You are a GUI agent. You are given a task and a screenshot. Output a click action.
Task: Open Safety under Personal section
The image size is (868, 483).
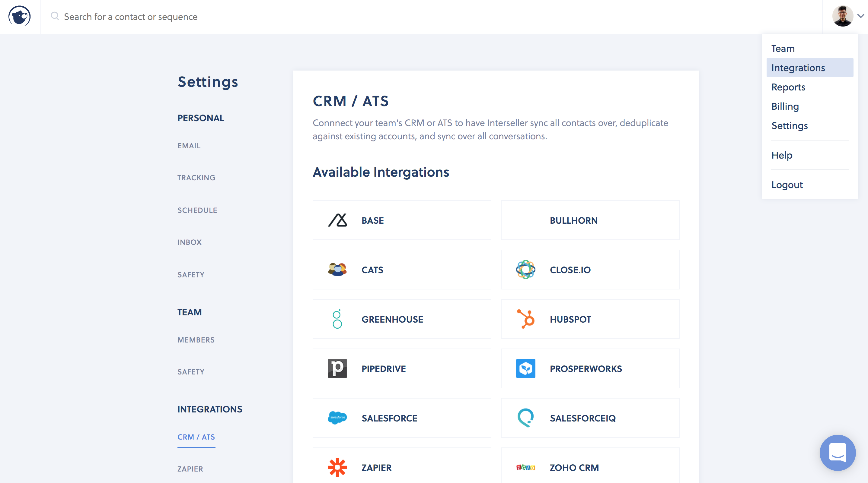point(191,275)
